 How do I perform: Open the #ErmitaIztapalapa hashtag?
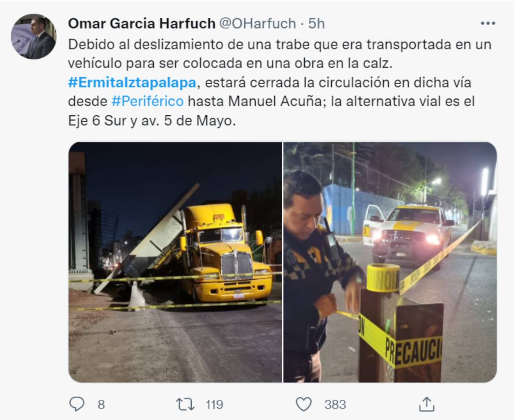(132, 82)
